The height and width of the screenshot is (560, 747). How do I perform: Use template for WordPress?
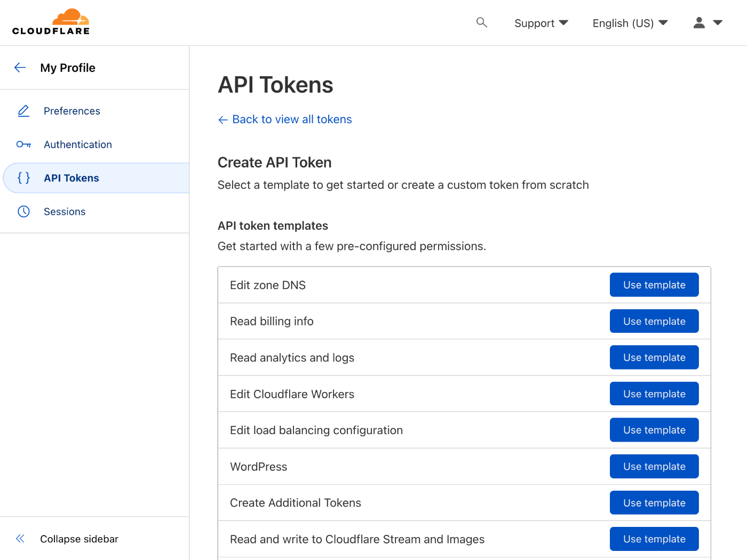654,466
